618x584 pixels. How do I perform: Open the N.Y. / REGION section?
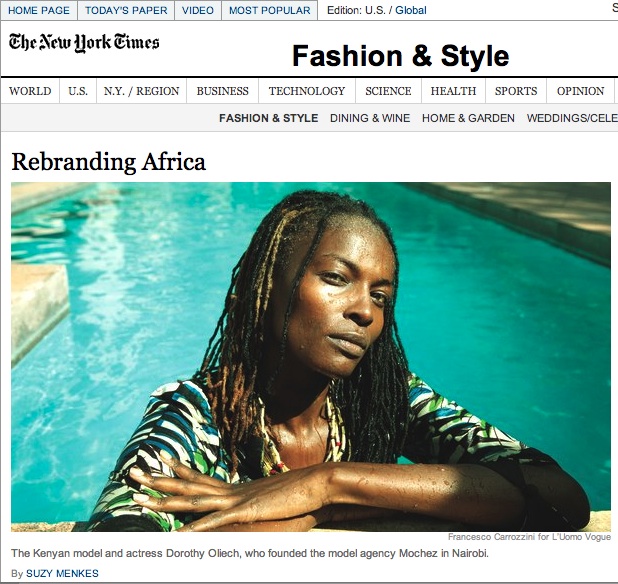(141, 91)
